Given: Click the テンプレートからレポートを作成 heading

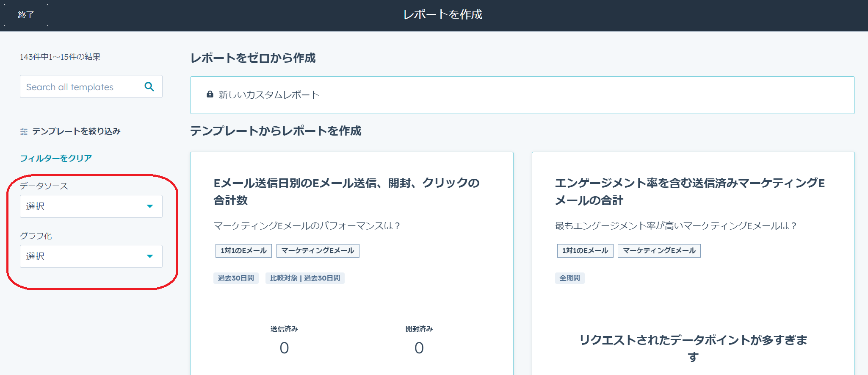Looking at the screenshot, I should (276, 131).
